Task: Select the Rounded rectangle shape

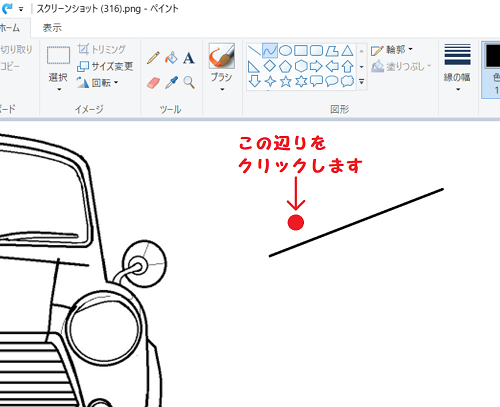Action: pos(316,50)
